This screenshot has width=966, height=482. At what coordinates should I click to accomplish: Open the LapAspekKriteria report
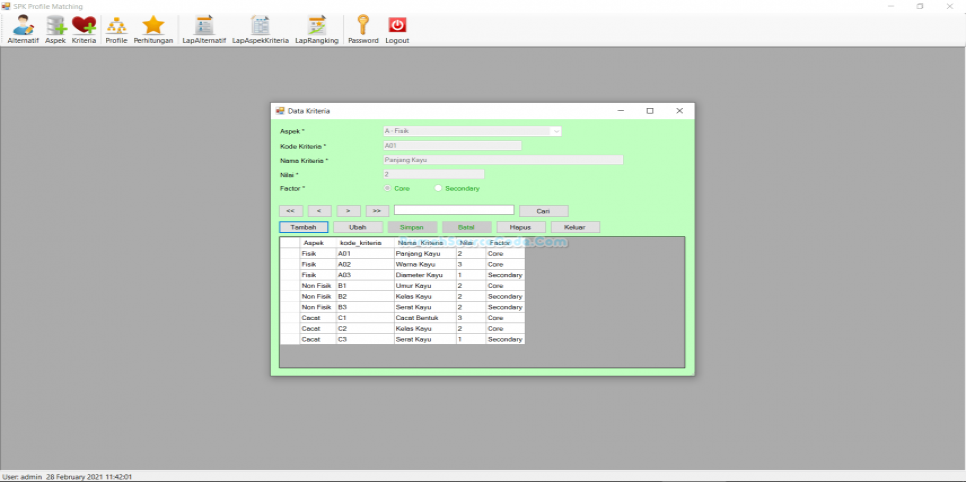point(261,30)
